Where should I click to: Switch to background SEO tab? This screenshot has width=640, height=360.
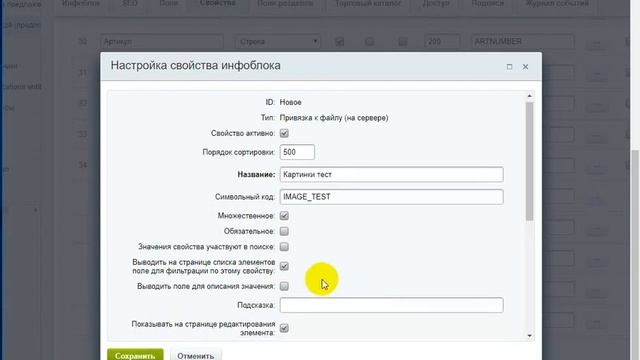[x=130, y=4]
